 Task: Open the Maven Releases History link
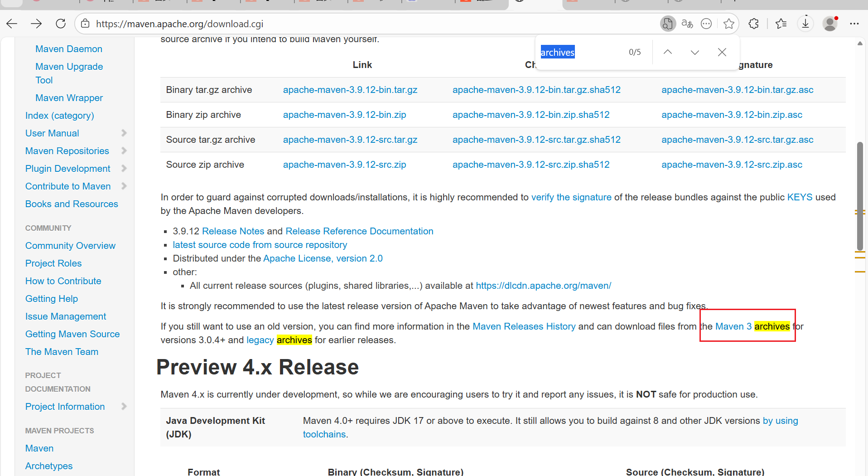(x=524, y=326)
